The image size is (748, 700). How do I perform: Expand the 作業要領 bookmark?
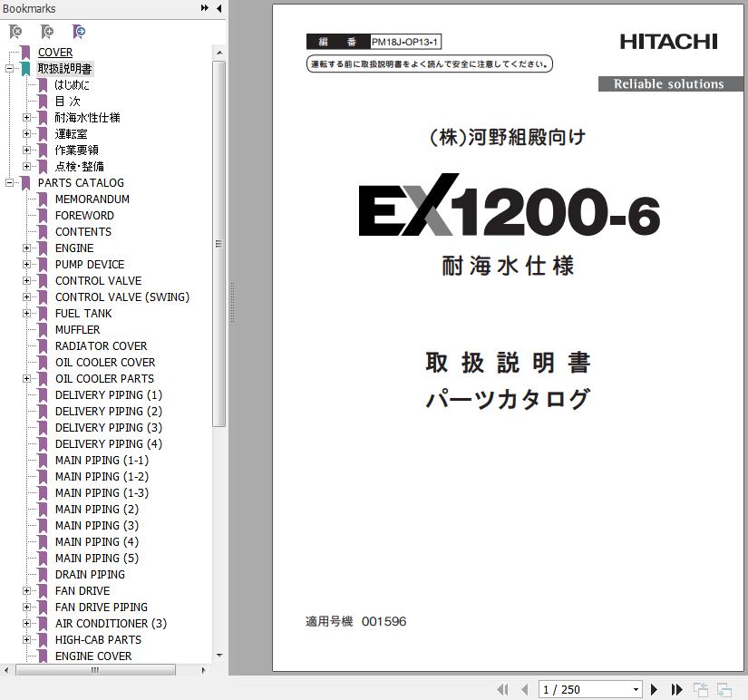click(26, 150)
